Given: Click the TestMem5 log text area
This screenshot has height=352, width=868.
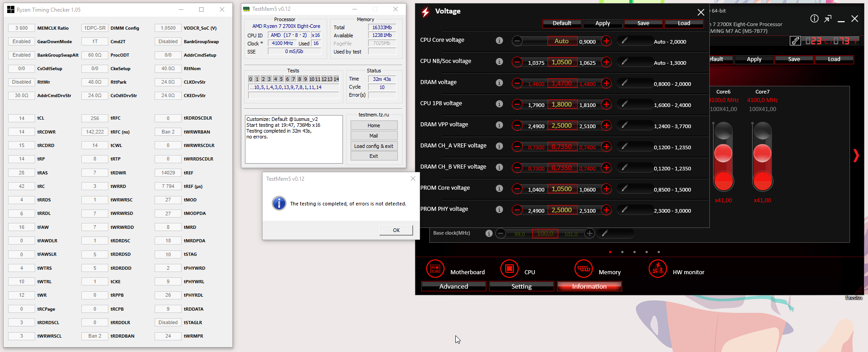Looking at the screenshot, I should click(294, 139).
